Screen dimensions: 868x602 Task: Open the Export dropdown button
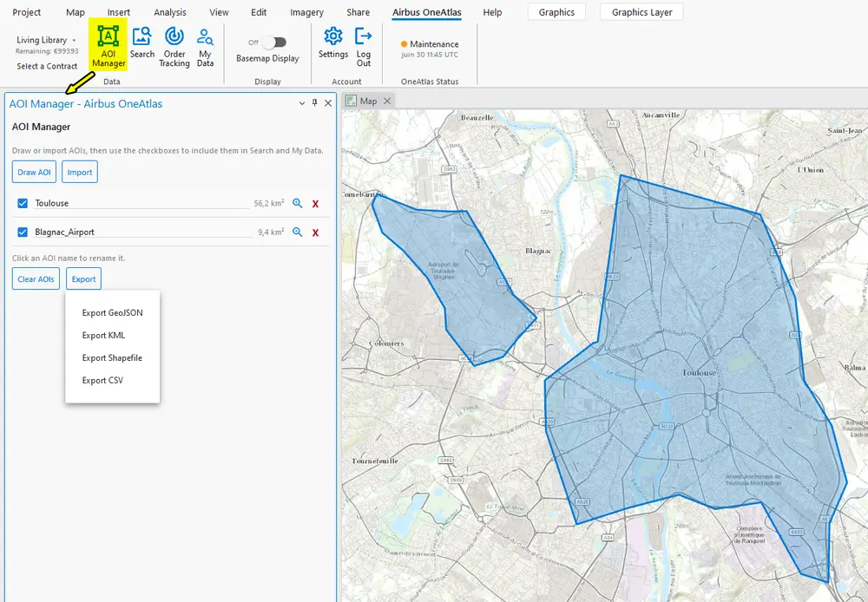(83, 278)
